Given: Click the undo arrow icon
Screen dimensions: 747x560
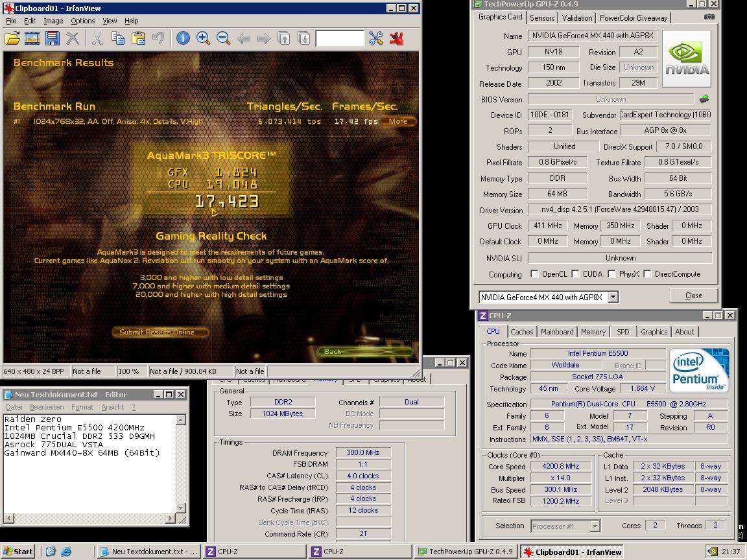Looking at the screenshot, I should tap(158, 38).
